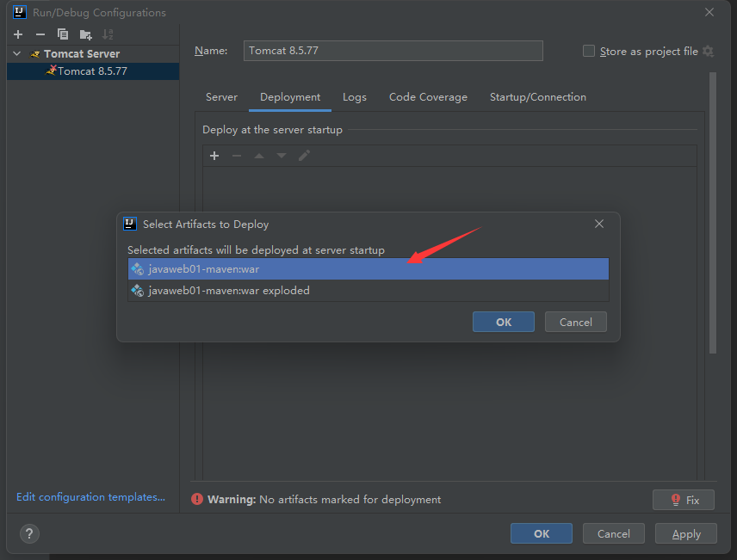This screenshot has width=737, height=560.
Task: Switch to the Code Coverage tab
Action: 428,97
